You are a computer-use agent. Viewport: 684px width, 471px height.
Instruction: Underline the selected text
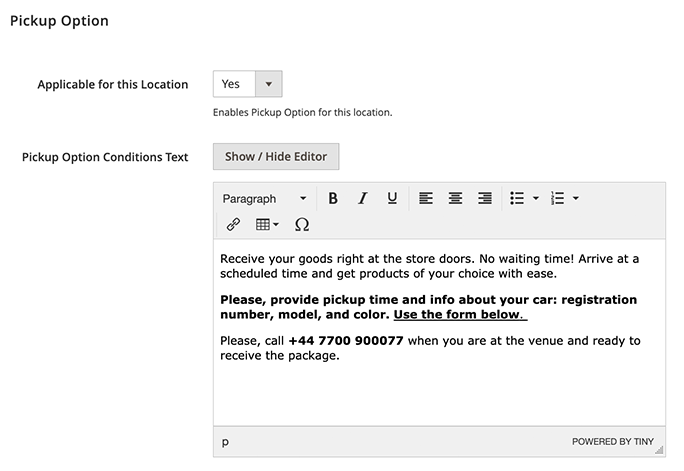pyautogui.click(x=392, y=199)
